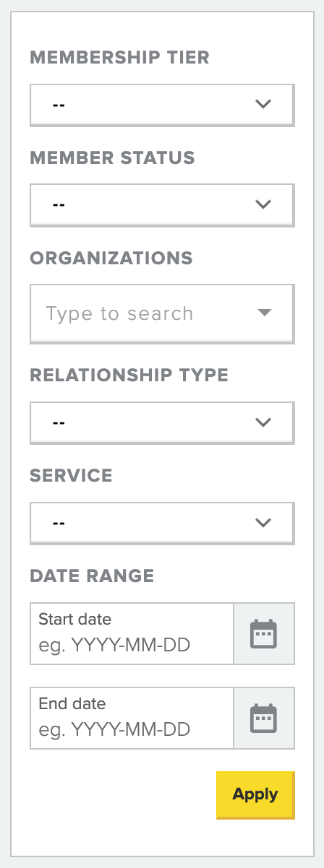The height and width of the screenshot is (868, 324).
Task: Open the Relationship Type dropdown
Action: coord(162,422)
